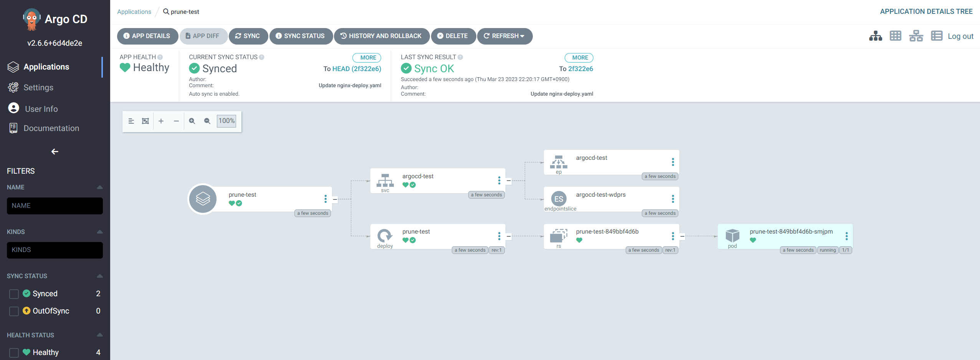Click the prune-test application layers icon

(x=203, y=199)
